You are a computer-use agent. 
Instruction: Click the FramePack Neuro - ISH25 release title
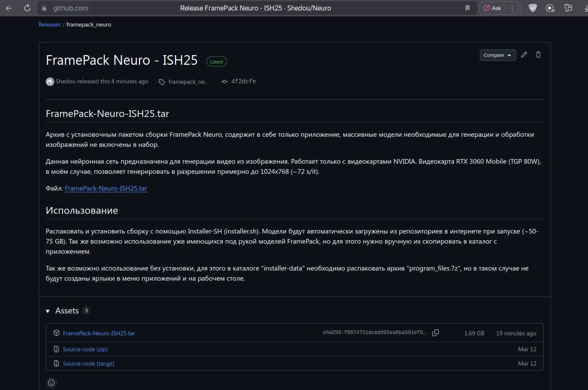pyautogui.click(x=122, y=60)
